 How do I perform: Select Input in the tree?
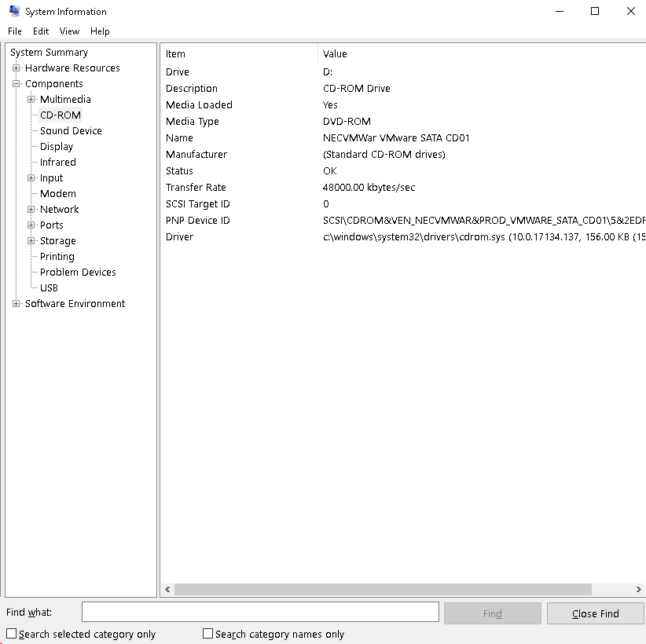(52, 177)
